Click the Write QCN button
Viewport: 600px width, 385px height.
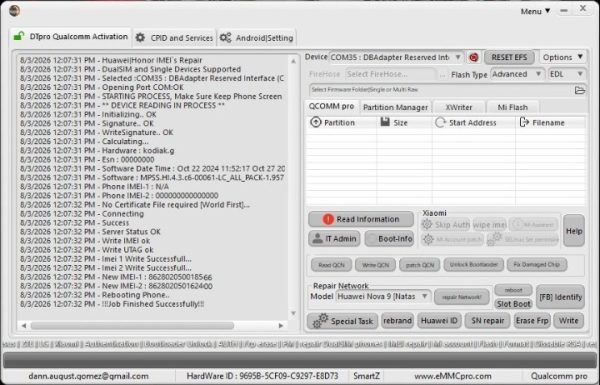tap(375, 265)
